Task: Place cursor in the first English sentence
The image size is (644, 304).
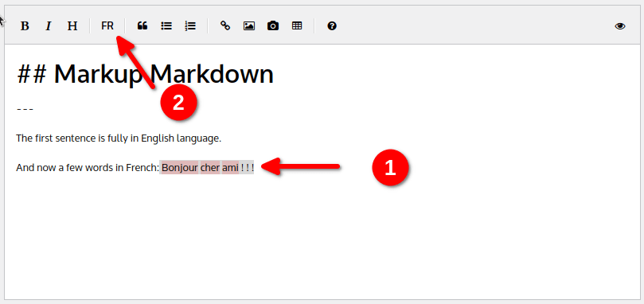Action: point(119,138)
